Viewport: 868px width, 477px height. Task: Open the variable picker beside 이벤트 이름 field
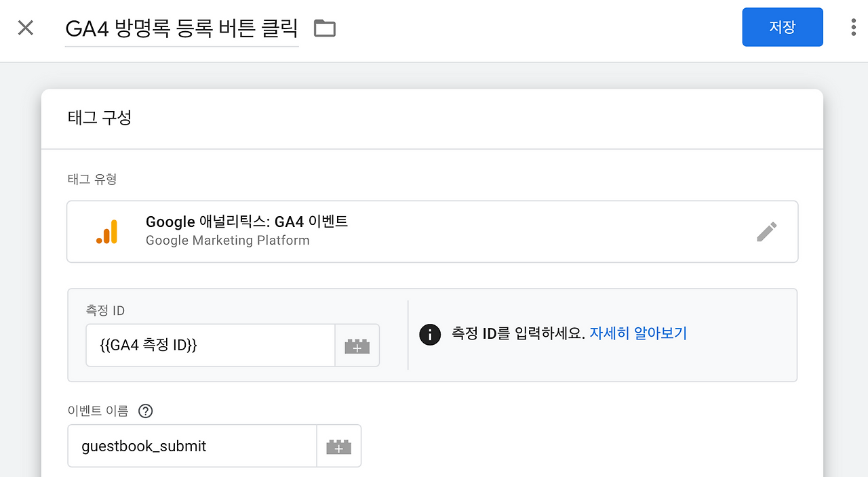[x=339, y=446]
